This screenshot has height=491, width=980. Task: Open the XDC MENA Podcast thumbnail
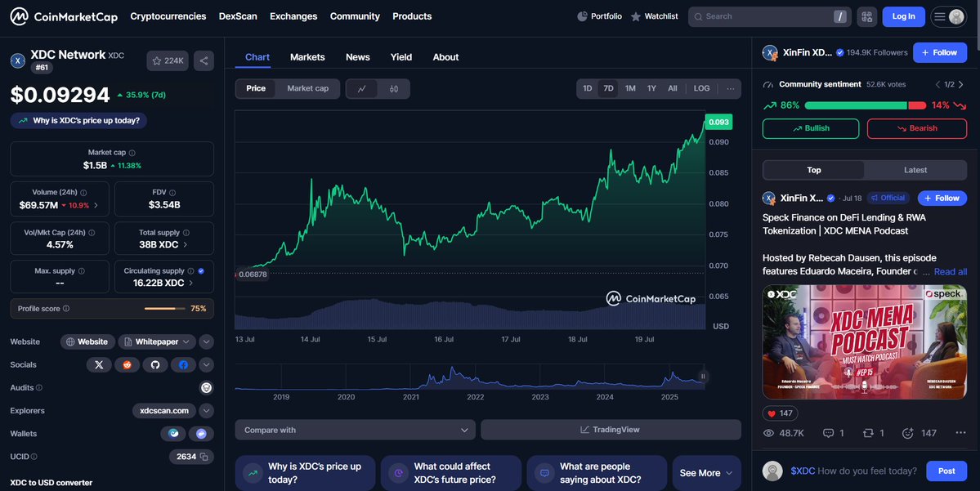(x=865, y=342)
